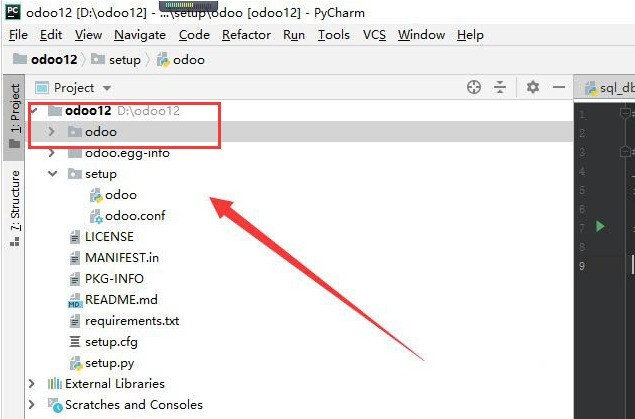The image size is (635, 419).
Task: Click the collapse all icon in Project panel
Action: (501, 88)
